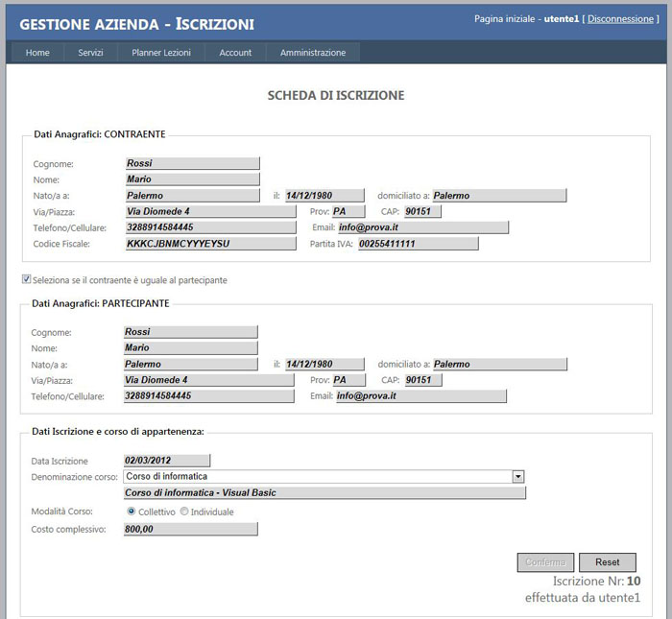Click the Contraente domiciliato a field
Viewport: 672px width, 619px height.
pos(499,196)
